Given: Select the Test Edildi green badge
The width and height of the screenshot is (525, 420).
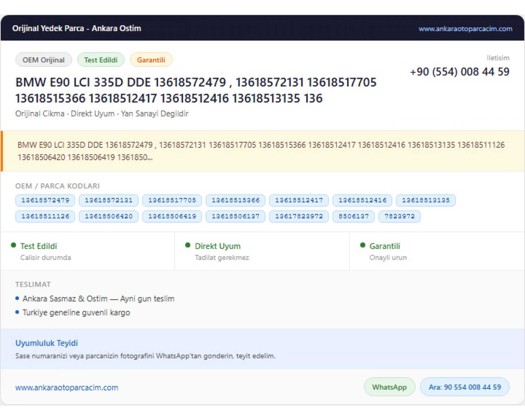Looking at the screenshot, I should (x=101, y=60).
